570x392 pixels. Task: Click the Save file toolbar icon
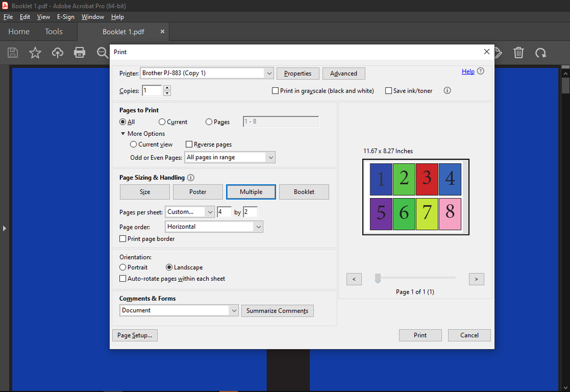13,52
